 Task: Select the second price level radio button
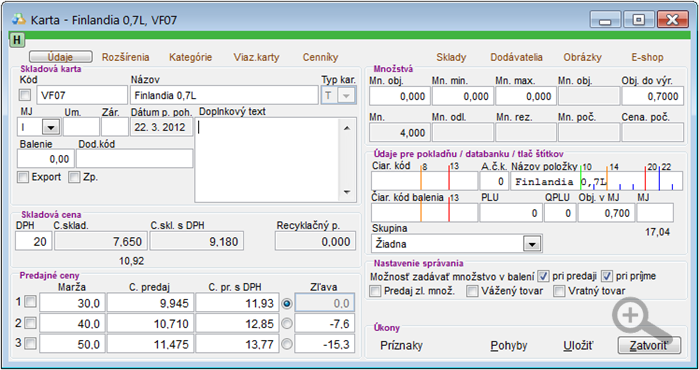287,323
